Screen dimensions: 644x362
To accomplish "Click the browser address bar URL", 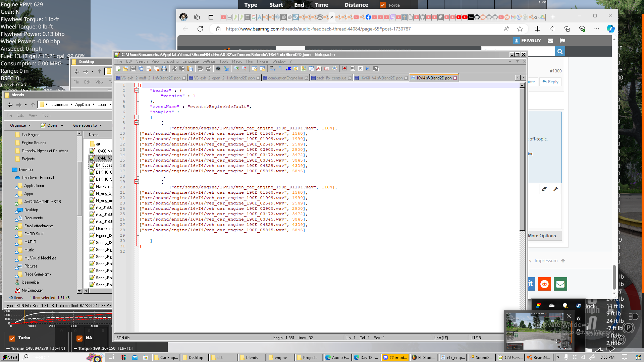I will click(318, 29).
